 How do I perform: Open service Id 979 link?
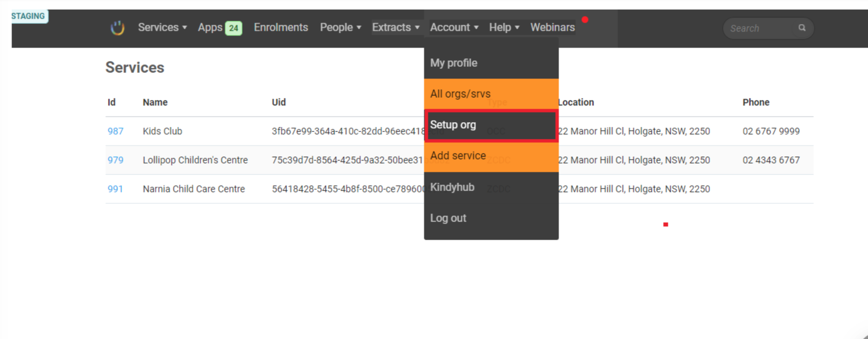pos(115,160)
